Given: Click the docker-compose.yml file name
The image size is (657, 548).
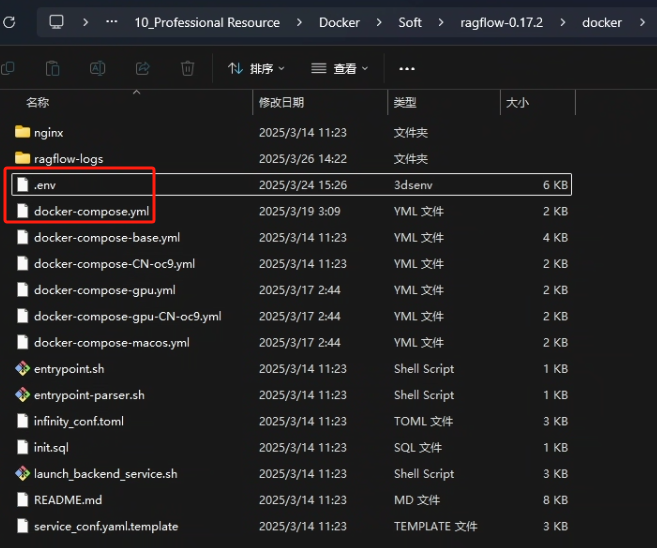Looking at the screenshot, I should click(x=91, y=212).
